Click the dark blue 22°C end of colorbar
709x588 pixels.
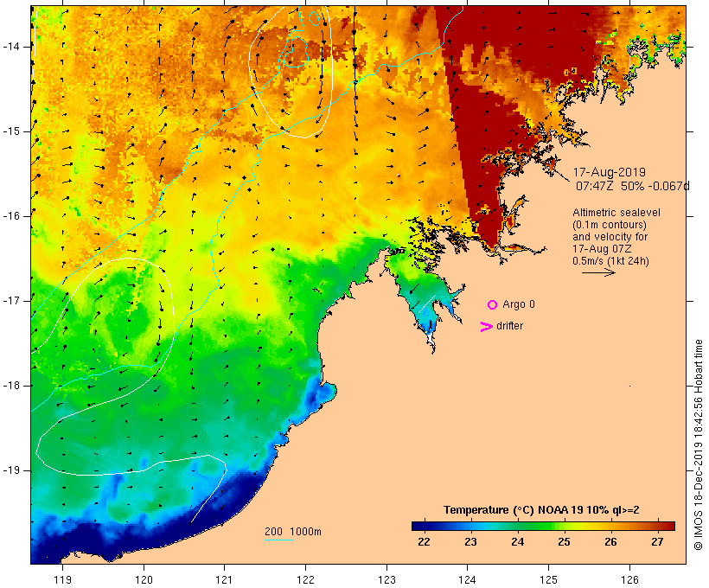418,526
